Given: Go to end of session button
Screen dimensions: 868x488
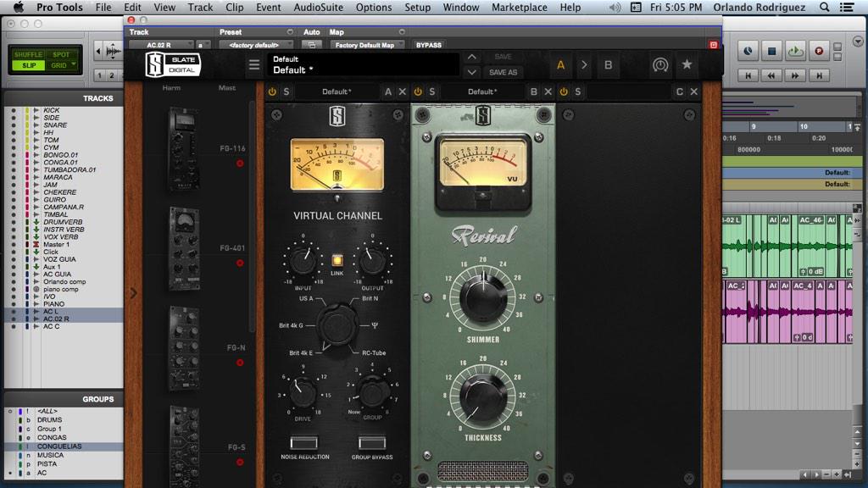Looking at the screenshot, I should coord(819,75).
